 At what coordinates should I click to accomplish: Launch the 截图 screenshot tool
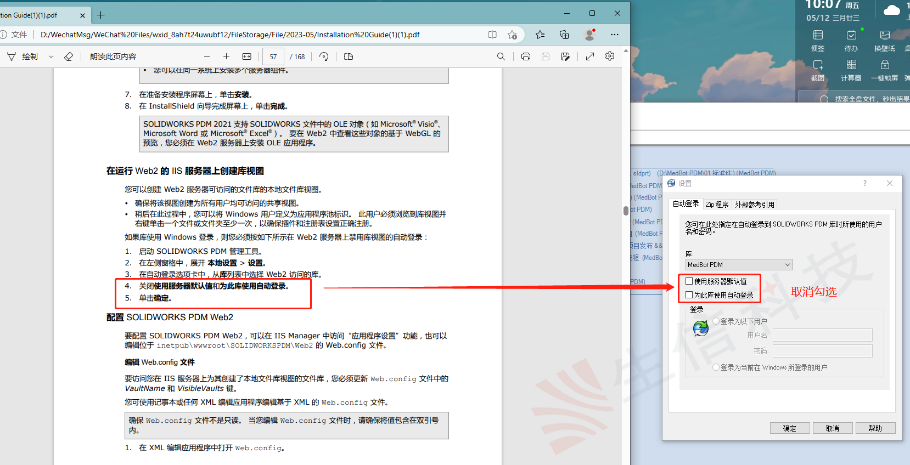tap(818, 70)
